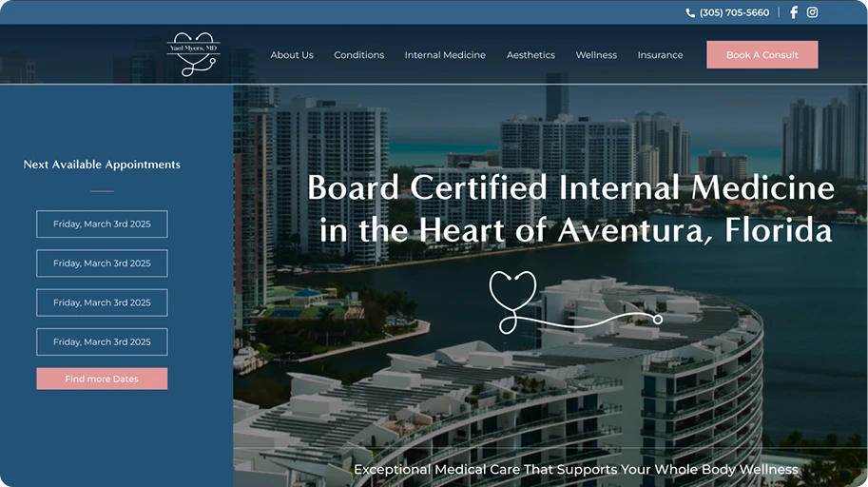Open the About Us menu
Viewport: 868px width, 487px height.
292,55
